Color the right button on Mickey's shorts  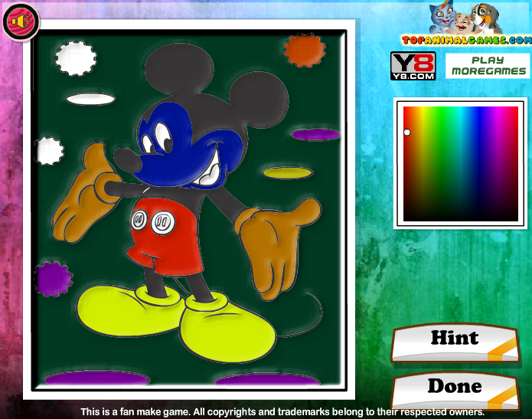coord(163,223)
